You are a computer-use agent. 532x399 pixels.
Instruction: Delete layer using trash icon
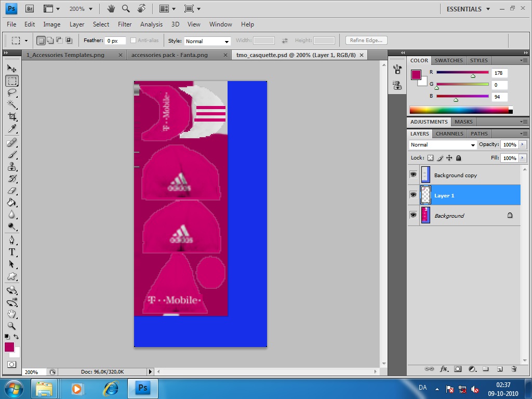pos(514,369)
